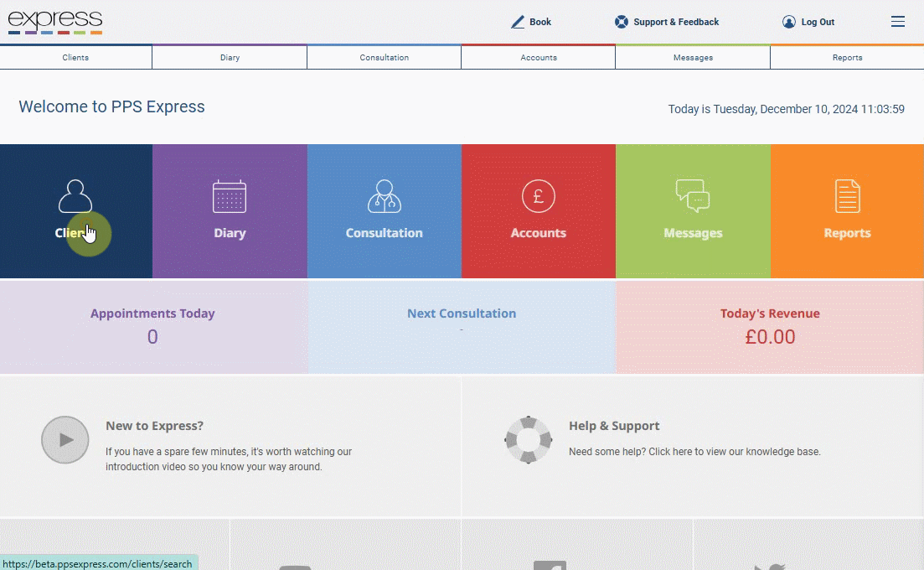Viewport: 924px width, 570px height.
Task: Click the Reports document icon
Action: click(x=848, y=196)
